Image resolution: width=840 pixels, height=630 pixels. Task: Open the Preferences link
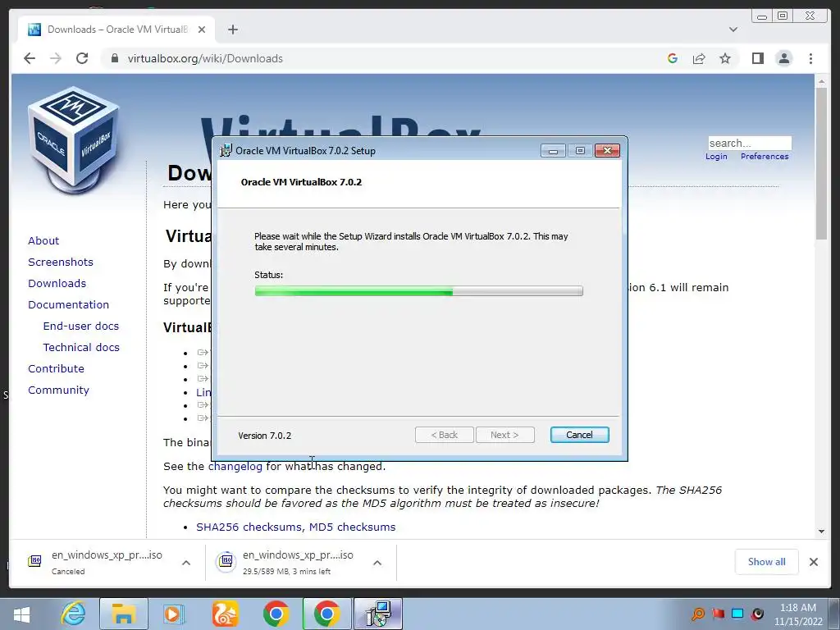765,157
